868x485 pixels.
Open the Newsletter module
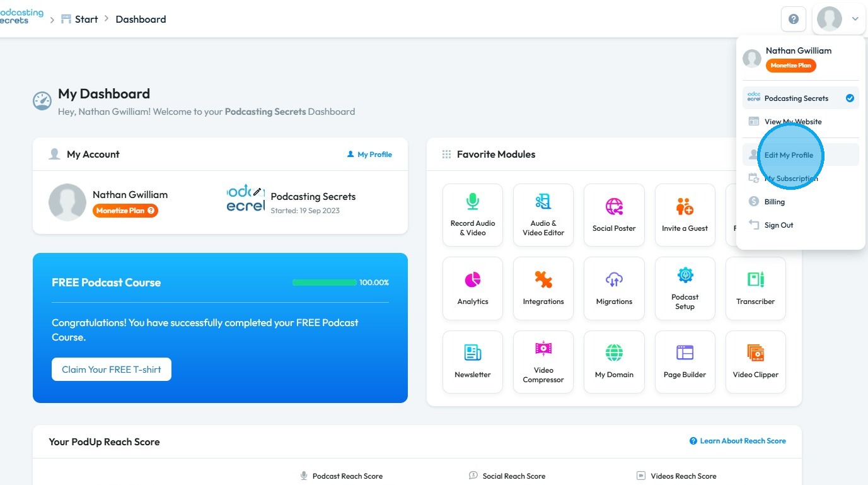click(x=473, y=361)
